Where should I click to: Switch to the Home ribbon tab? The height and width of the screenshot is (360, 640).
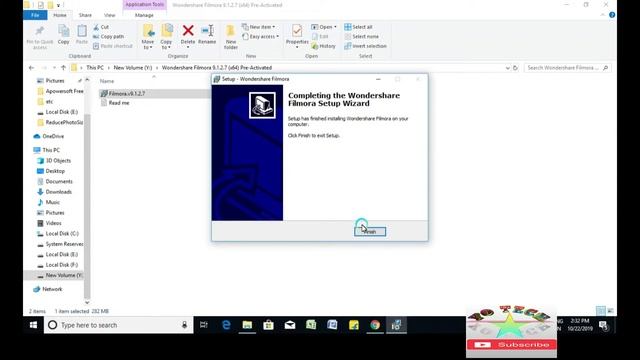pos(60,15)
